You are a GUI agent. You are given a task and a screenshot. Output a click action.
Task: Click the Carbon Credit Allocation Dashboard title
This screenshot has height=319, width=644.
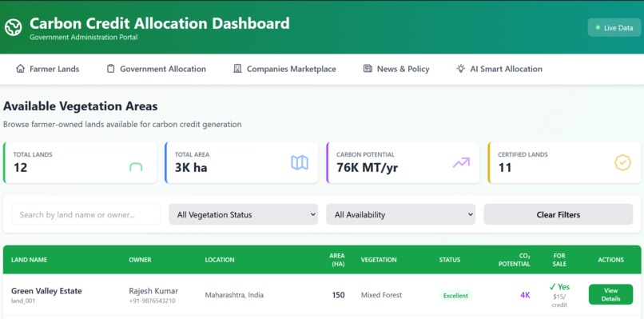coord(159,23)
